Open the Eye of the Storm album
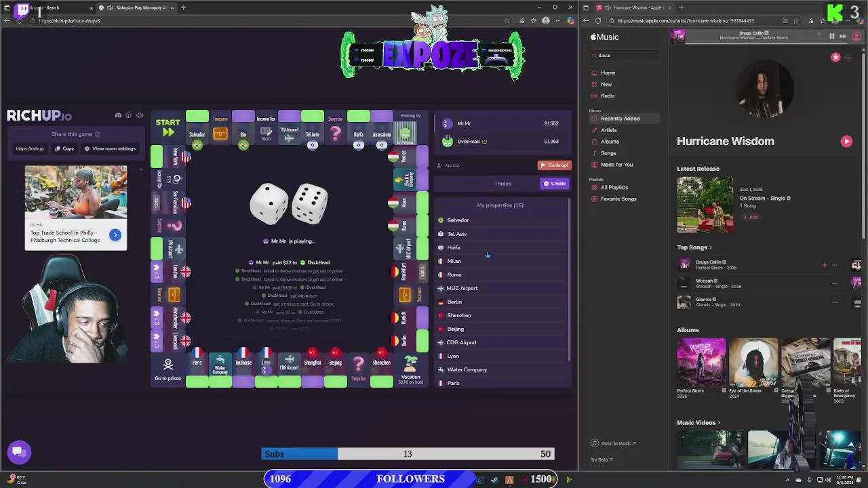 click(x=753, y=362)
